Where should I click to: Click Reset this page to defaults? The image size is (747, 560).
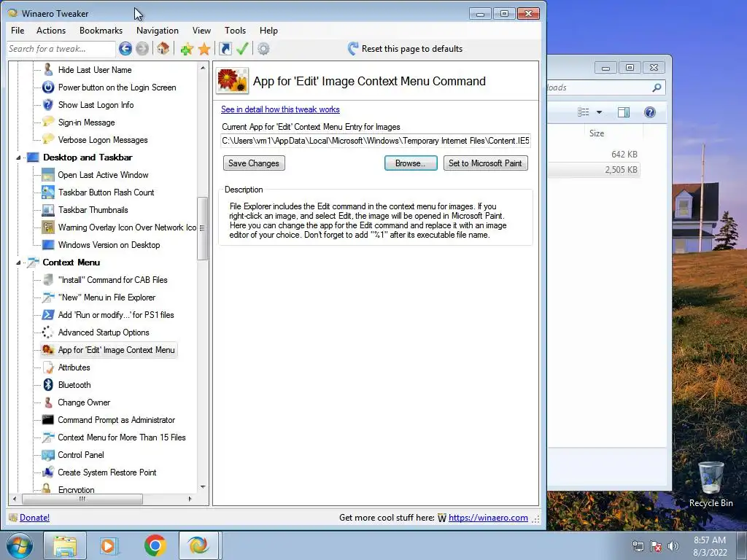tap(406, 49)
